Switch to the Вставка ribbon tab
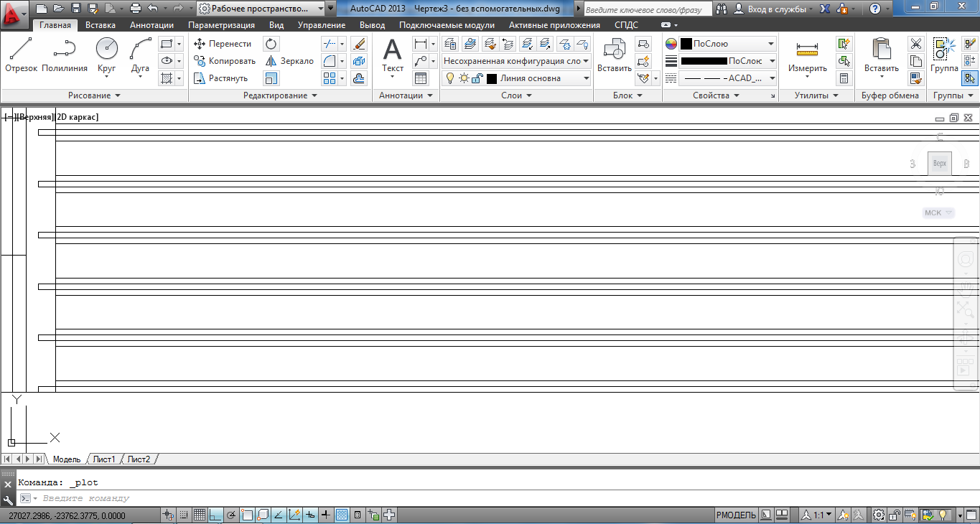This screenshot has width=980, height=524. 100,25
